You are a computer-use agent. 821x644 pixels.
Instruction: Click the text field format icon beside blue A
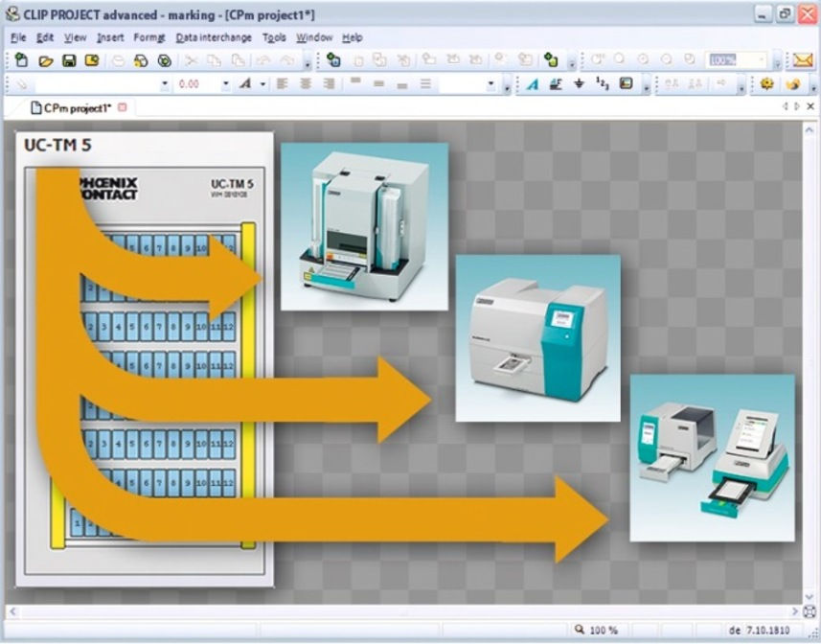pos(556,83)
